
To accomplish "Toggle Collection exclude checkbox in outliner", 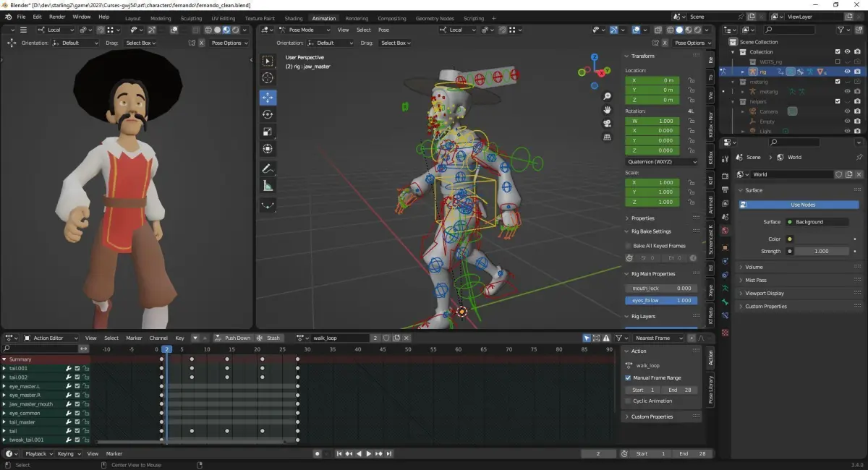I will [x=838, y=52].
